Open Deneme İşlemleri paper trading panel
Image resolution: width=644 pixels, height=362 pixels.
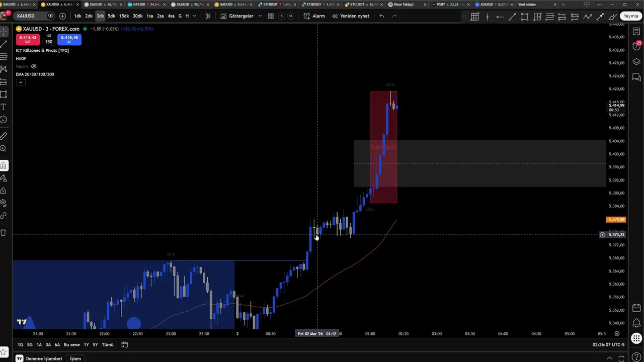click(x=39, y=358)
